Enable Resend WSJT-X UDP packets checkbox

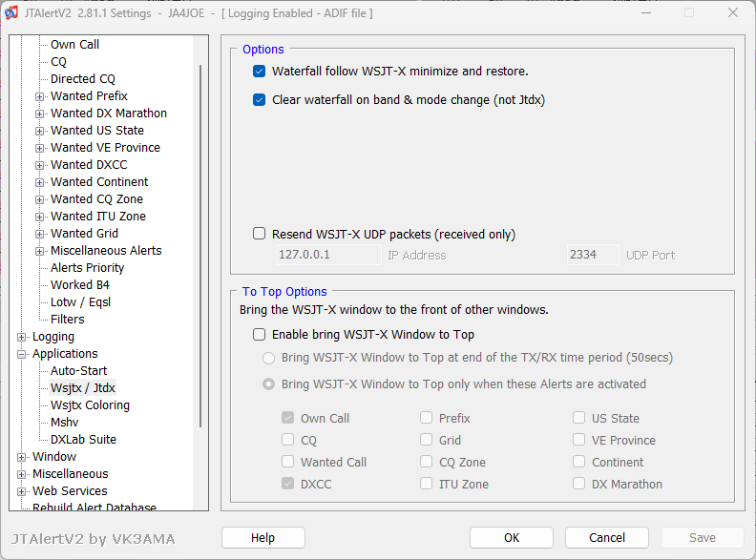pyautogui.click(x=259, y=235)
